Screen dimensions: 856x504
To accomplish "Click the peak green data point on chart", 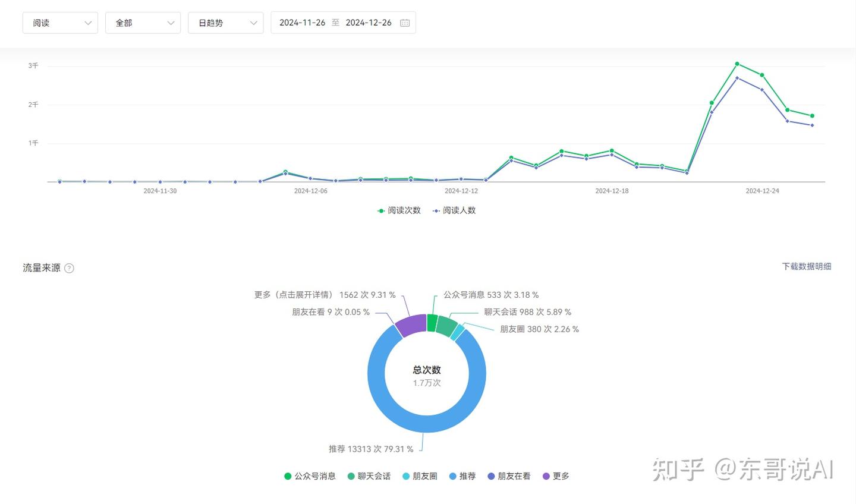I will [x=737, y=64].
